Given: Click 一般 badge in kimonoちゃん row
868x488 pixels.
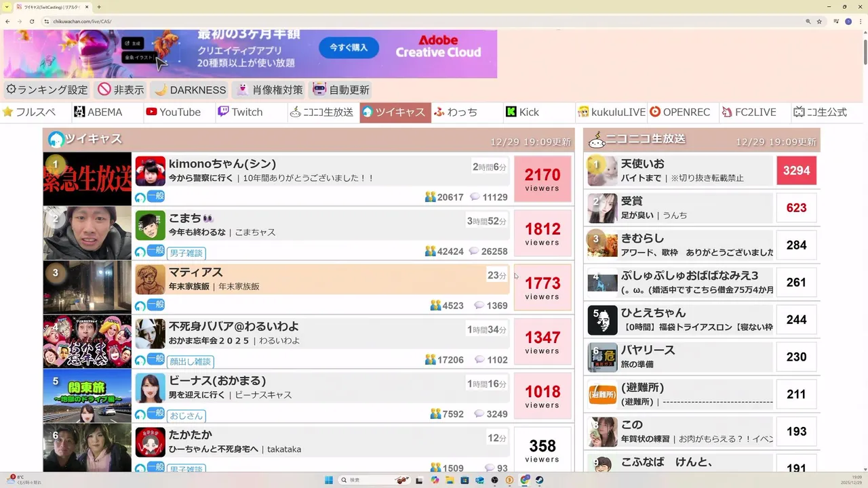Looking at the screenshot, I should (155, 196).
